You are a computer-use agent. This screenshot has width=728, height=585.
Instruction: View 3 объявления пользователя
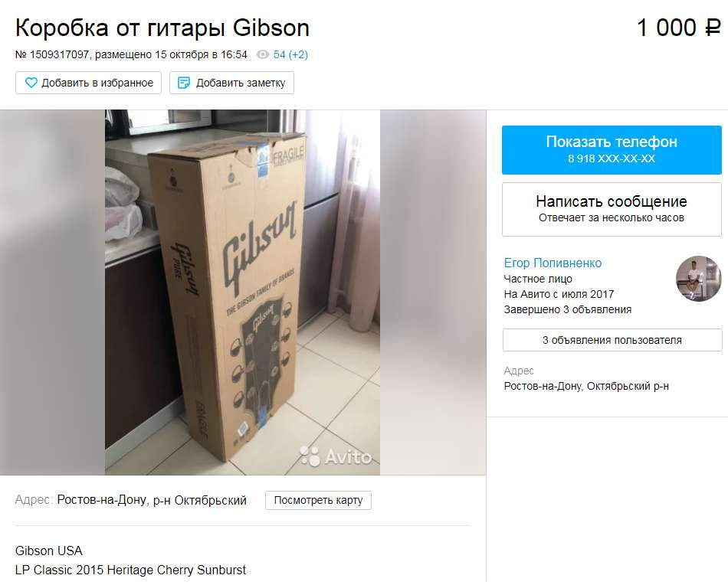[x=612, y=340]
